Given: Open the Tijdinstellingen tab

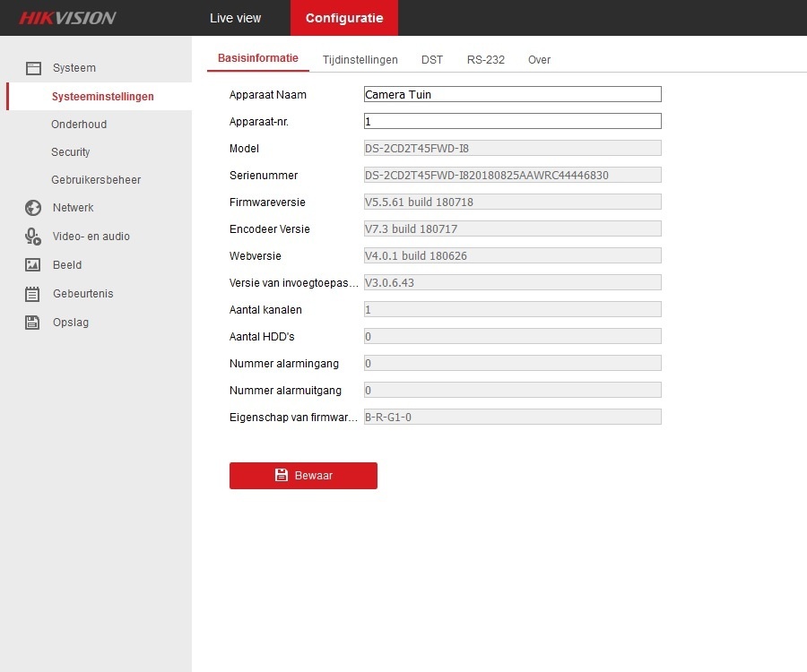Looking at the screenshot, I should [360, 60].
